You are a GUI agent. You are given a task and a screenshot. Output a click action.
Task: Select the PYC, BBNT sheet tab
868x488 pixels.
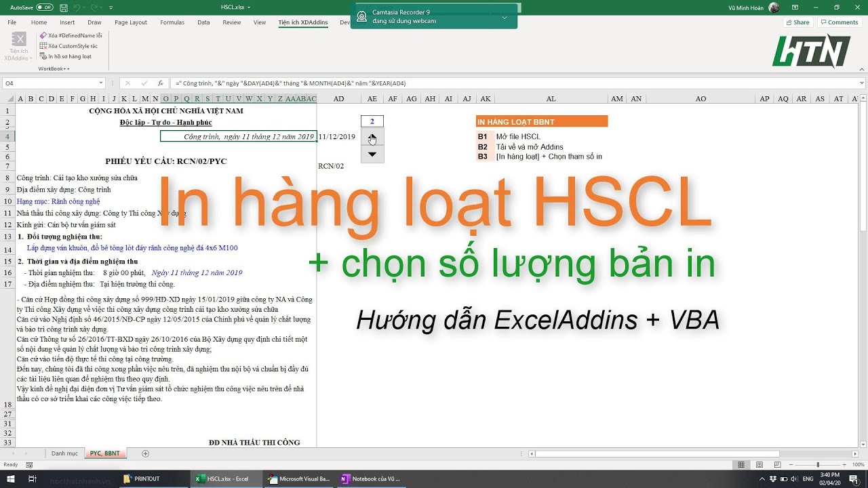click(105, 453)
